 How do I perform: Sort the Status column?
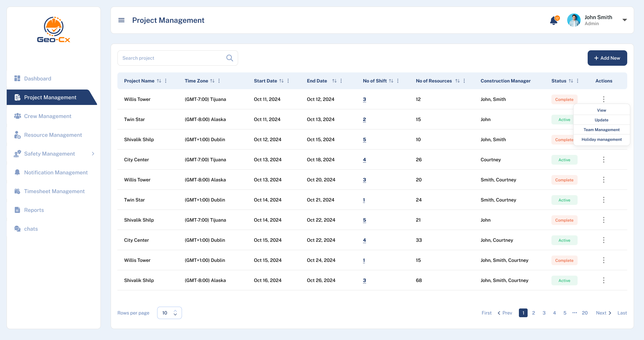tap(571, 81)
